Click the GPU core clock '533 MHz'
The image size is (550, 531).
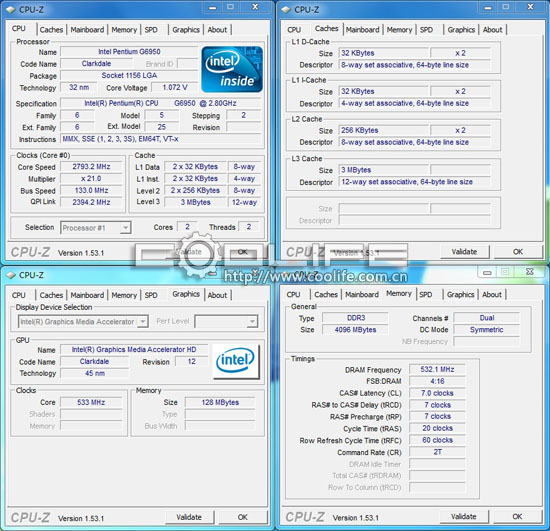pyautogui.click(x=91, y=403)
